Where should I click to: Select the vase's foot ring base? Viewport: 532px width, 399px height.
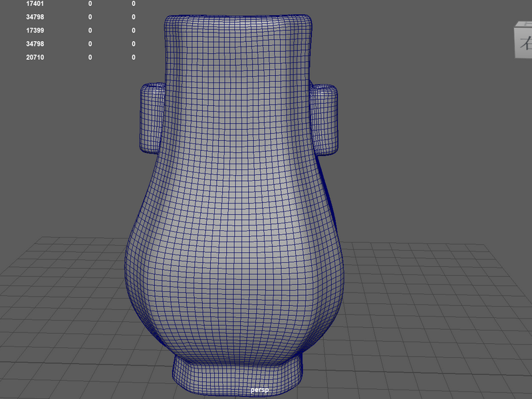[x=237, y=375]
